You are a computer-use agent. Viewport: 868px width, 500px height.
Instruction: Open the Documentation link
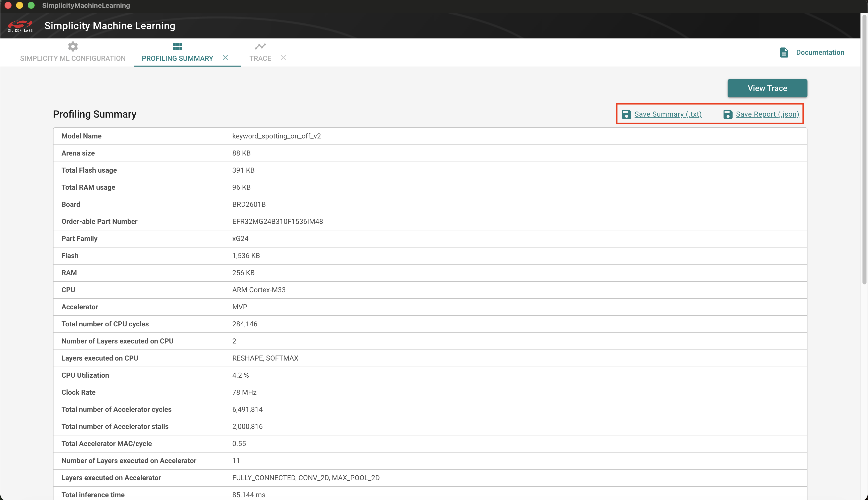click(x=820, y=53)
